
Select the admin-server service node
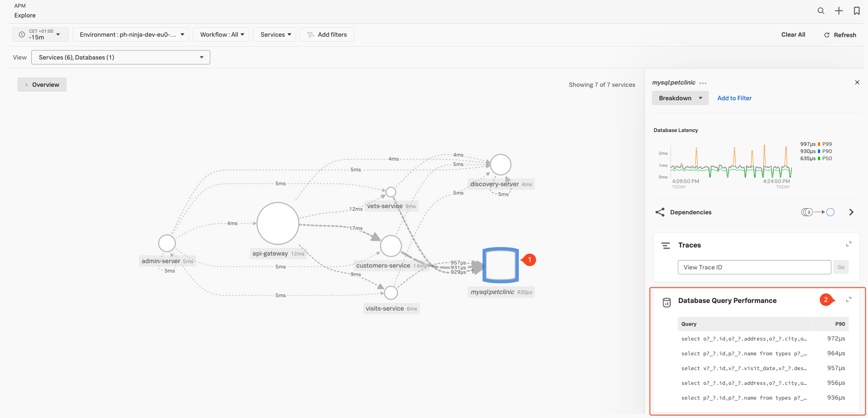click(x=167, y=243)
